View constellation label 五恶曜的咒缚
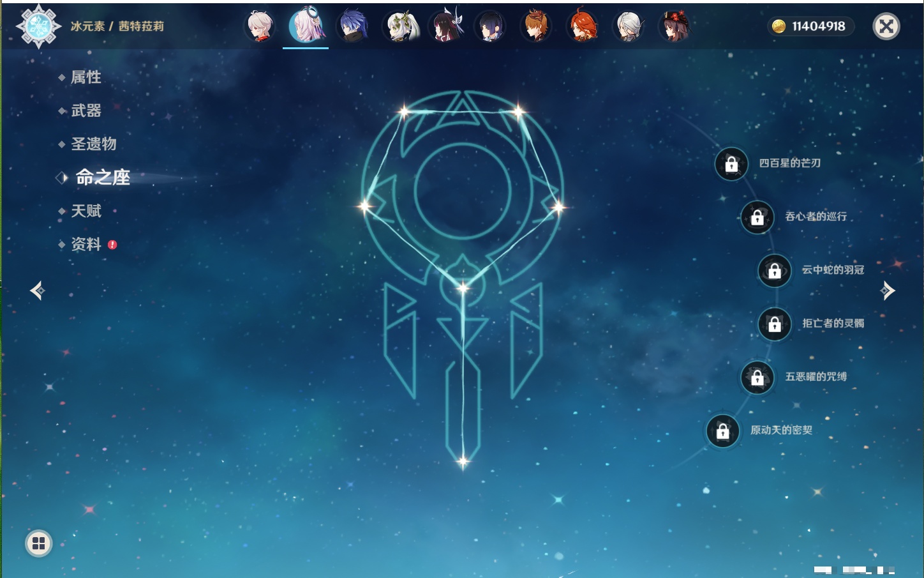The width and height of the screenshot is (924, 578). tap(816, 377)
